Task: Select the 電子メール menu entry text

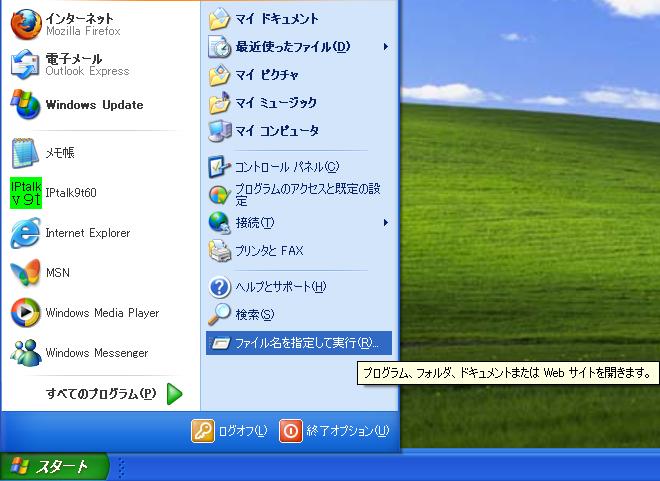Action: click(74, 58)
